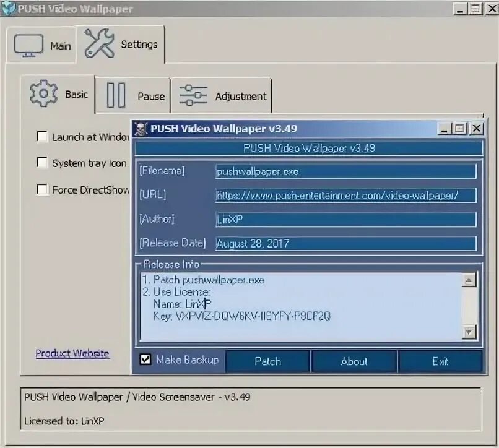This screenshot has height=448, width=499.
Task: Close the patcher window
Action: point(477,129)
